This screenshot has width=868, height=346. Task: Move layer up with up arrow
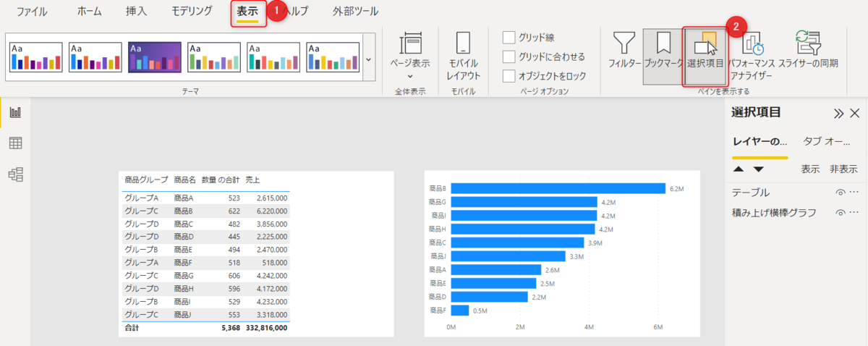[739, 169]
